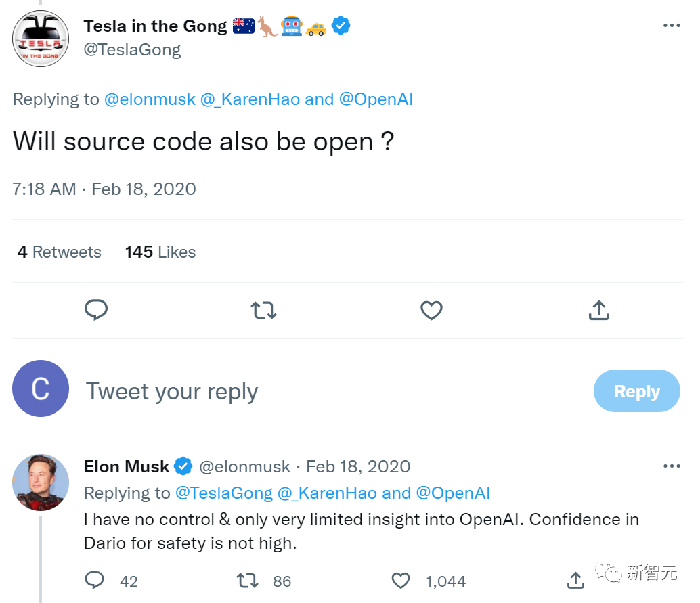Click reply icon on Elon Musk's tweet
The image size is (700, 603).
click(x=95, y=580)
